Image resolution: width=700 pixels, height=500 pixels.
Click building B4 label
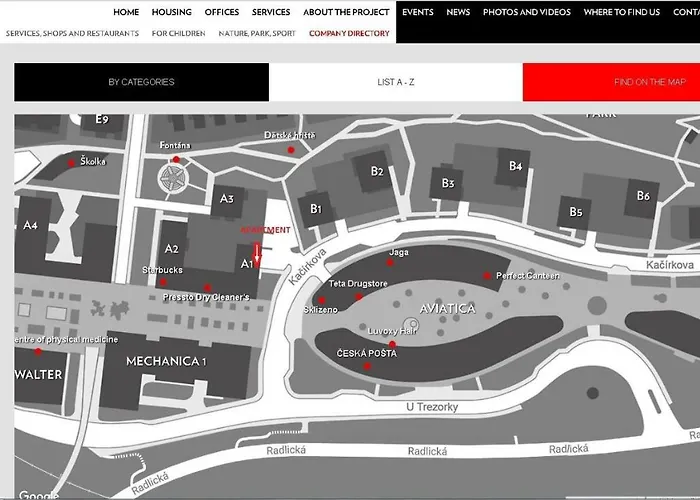pos(516,166)
